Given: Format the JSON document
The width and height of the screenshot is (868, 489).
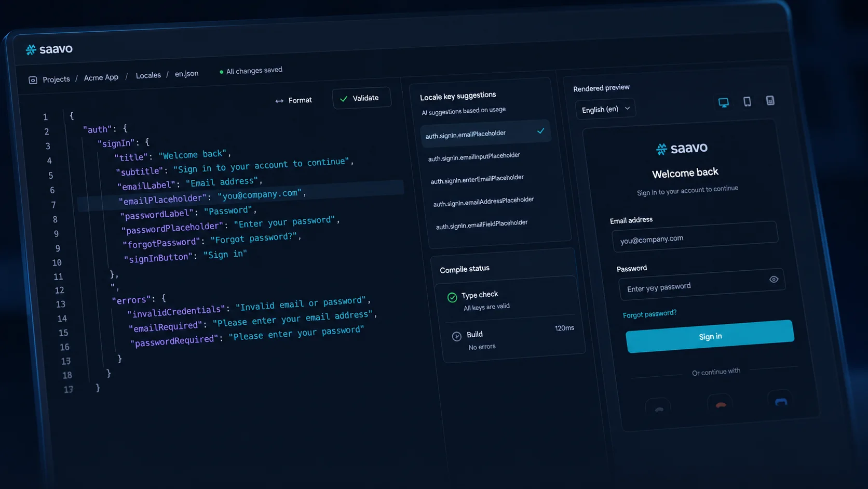Looking at the screenshot, I should pyautogui.click(x=294, y=100).
